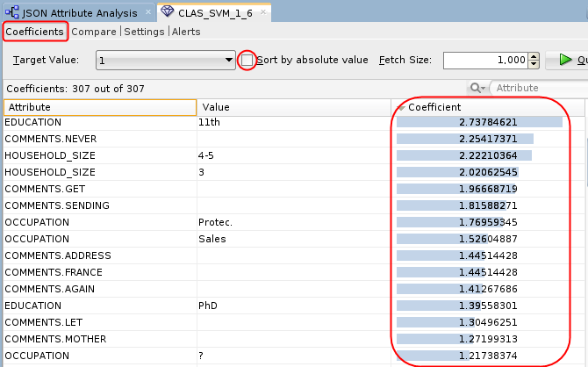
Task: Click the 4-5 value cell
Action: (x=294, y=155)
